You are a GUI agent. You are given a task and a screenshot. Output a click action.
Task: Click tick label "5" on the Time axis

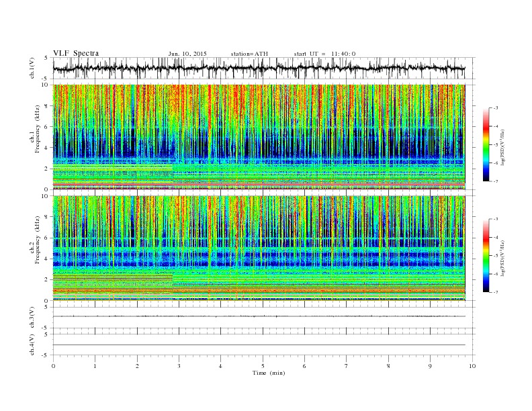pyautogui.click(x=263, y=366)
